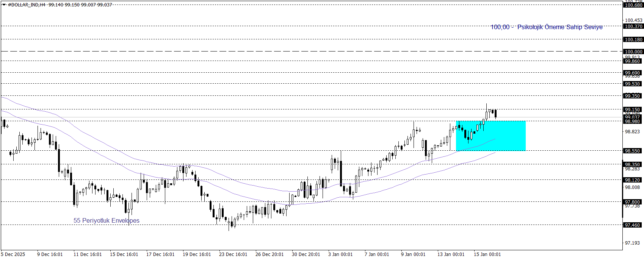The image size is (644, 259).
Task: Click the 98.008 price scale value
Action: pyautogui.click(x=632, y=187)
